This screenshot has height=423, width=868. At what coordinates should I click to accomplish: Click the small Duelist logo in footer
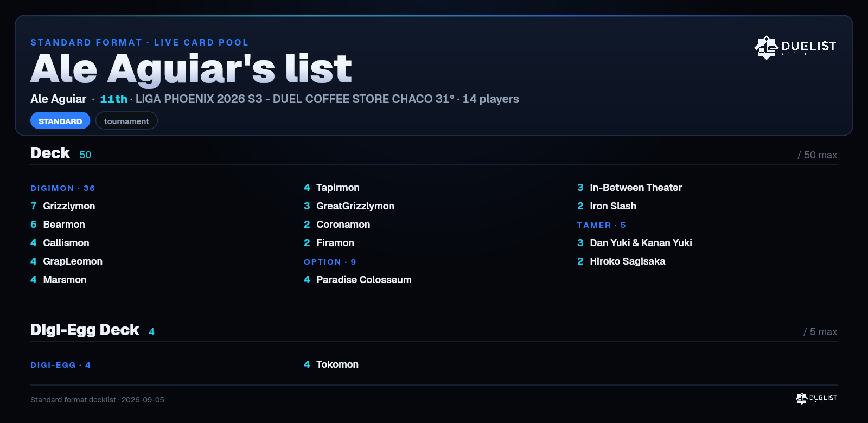point(816,399)
